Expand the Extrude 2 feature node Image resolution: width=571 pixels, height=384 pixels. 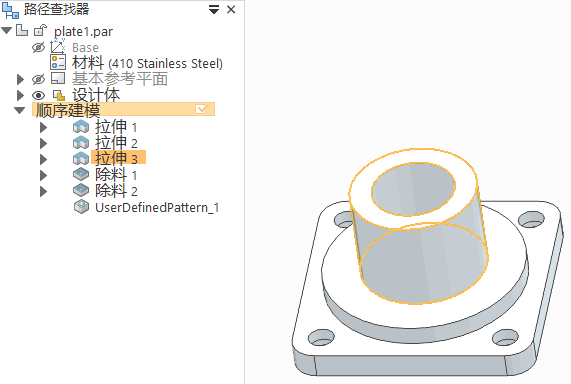pyautogui.click(x=43, y=143)
